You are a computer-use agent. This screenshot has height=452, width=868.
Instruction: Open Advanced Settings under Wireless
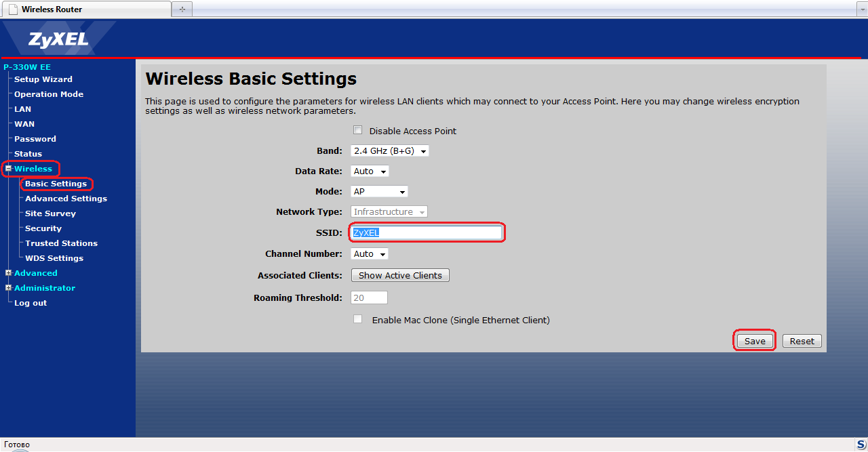pyautogui.click(x=66, y=199)
